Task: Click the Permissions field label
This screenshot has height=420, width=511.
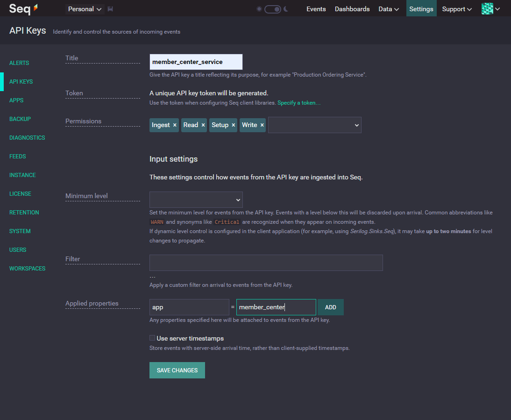Action: 84,121
